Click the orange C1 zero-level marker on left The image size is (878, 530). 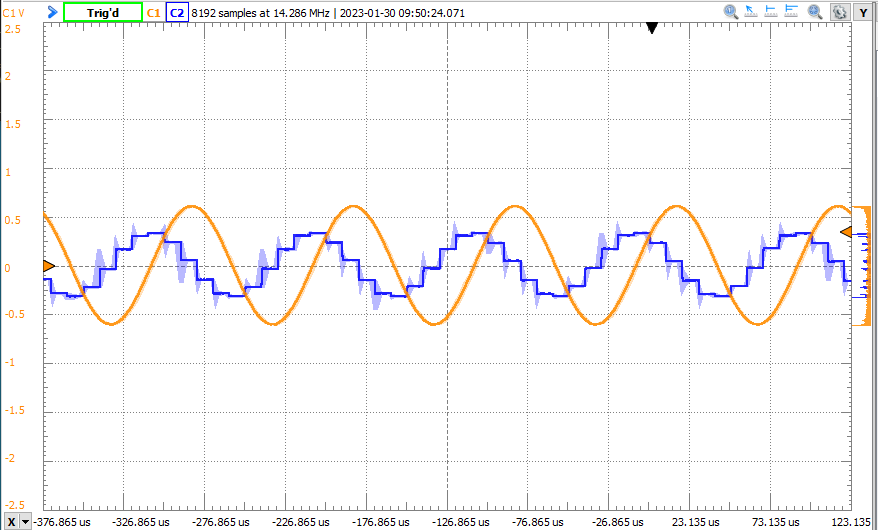coord(49,266)
